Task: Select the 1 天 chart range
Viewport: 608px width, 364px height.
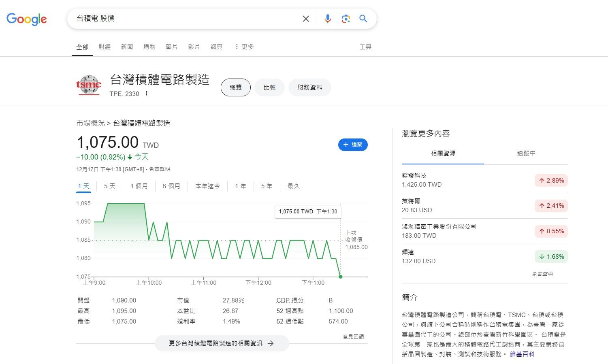Action: (84, 186)
